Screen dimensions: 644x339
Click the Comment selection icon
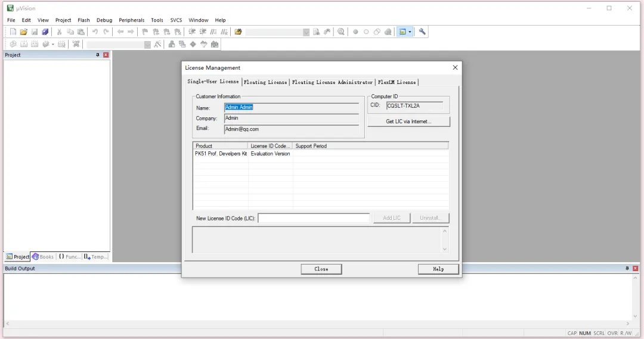[213, 32]
